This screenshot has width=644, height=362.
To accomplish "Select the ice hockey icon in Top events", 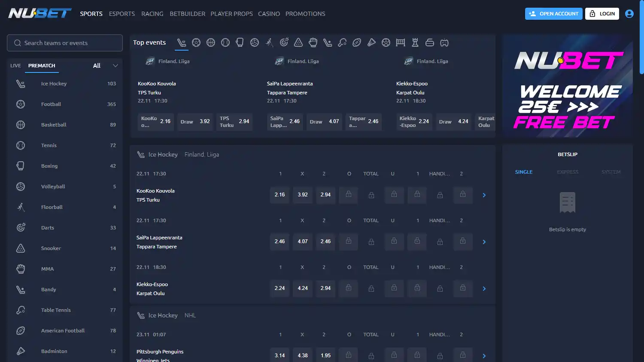I will [x=182, y=42].
